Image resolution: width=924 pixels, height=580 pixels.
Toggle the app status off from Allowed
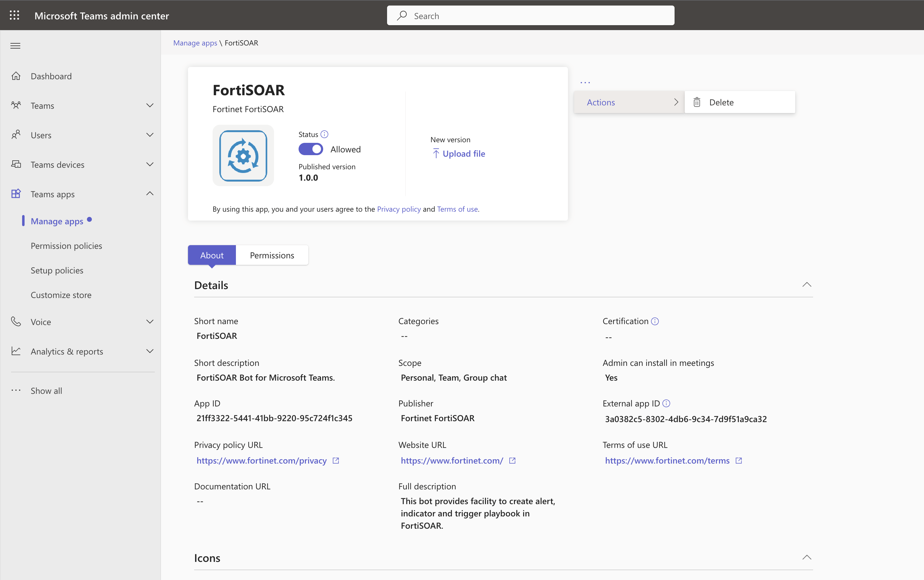tap(311, 149)
